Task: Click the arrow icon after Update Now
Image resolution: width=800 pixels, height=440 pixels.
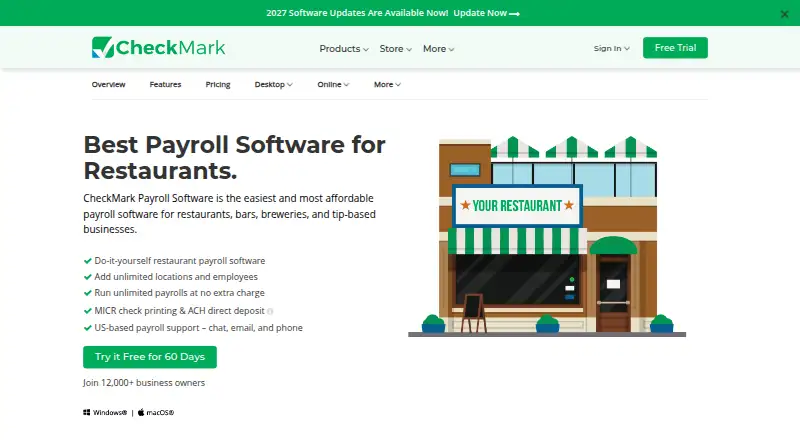Action: click(x=514, y=14)
